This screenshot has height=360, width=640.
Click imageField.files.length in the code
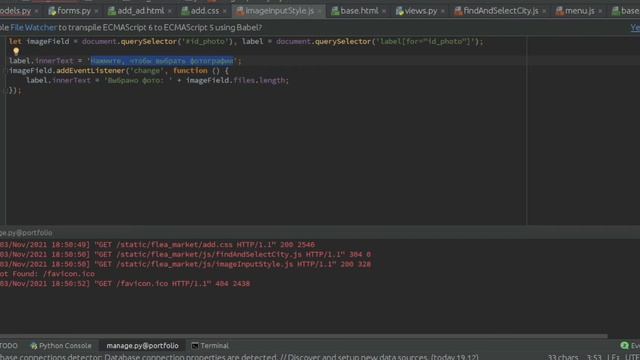pos(237,80)
